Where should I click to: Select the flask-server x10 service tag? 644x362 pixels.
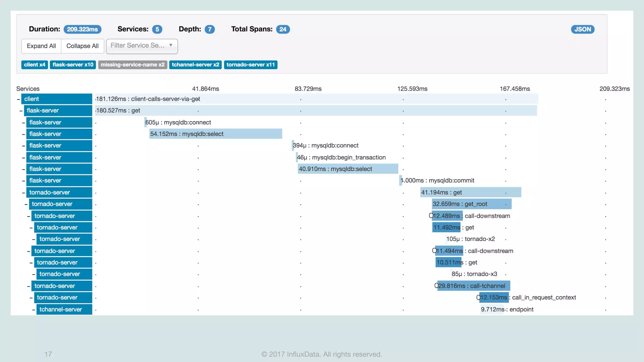73,65
